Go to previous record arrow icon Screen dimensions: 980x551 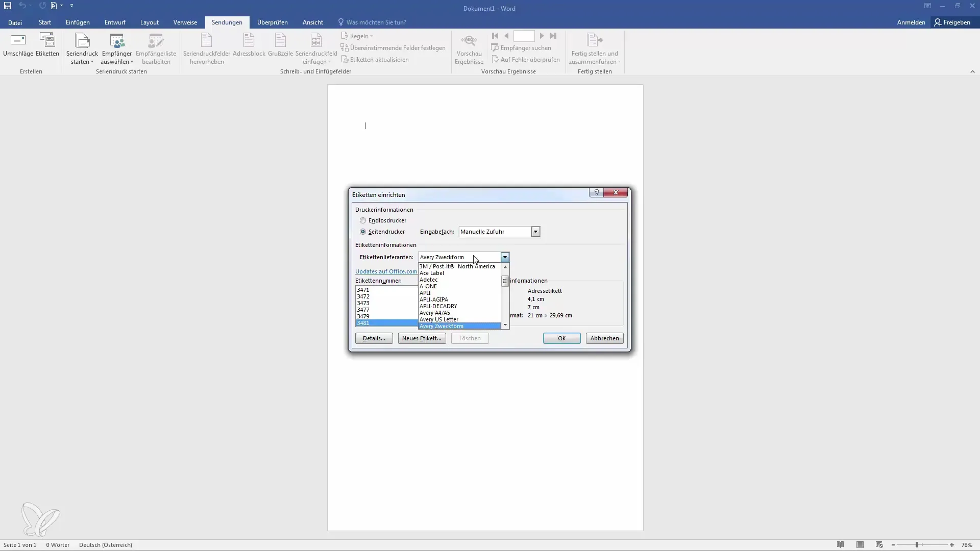pyautogui.click(x=506, y=36)
